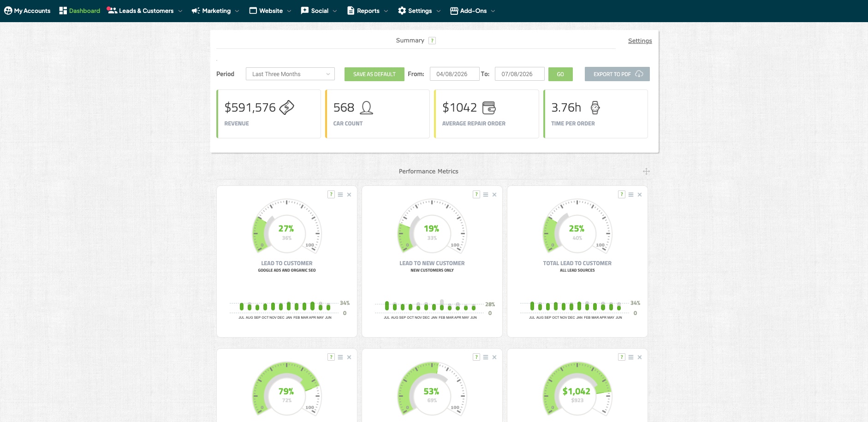Open menu on Total Lead to Customer card

click(x=631, y=195)
